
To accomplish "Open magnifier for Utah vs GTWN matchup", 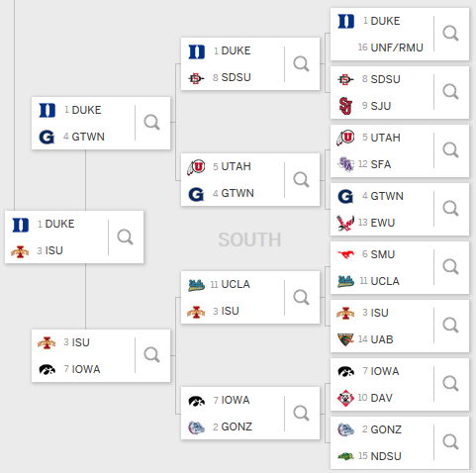I will tap(301, 180).
